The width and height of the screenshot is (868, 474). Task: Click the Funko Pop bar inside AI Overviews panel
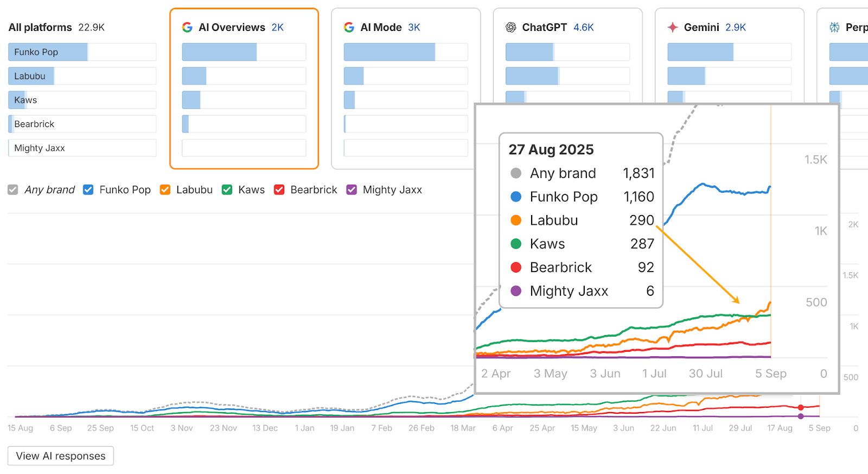219,52
